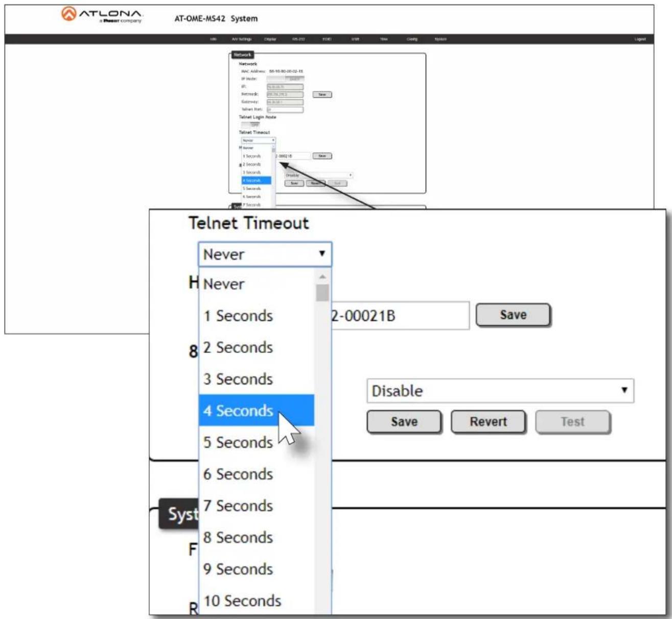The width and height of the screenshot is (672, 619).
Task: Open the Time page in navigation bar
Action: pos(384,39)
